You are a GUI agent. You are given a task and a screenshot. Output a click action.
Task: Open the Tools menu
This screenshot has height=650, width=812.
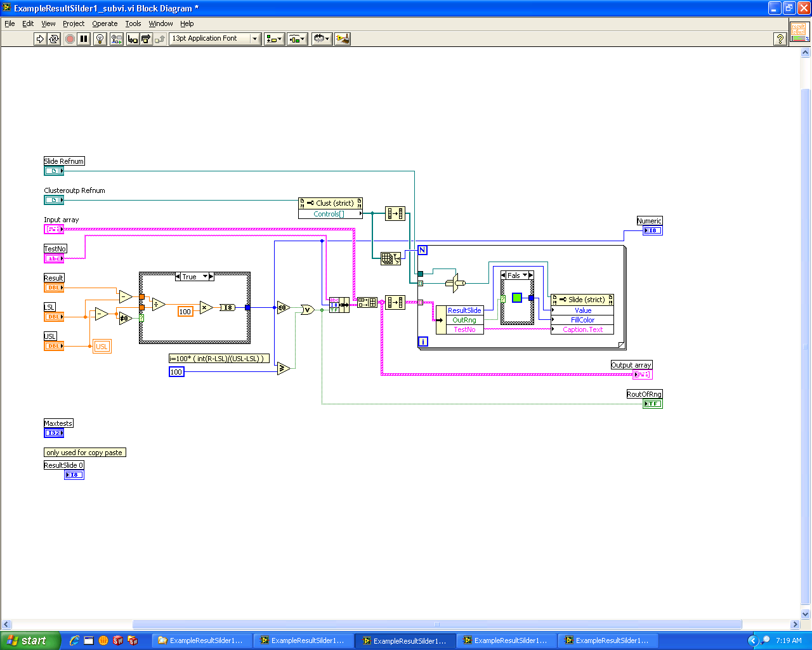click(x=133, y=23)
